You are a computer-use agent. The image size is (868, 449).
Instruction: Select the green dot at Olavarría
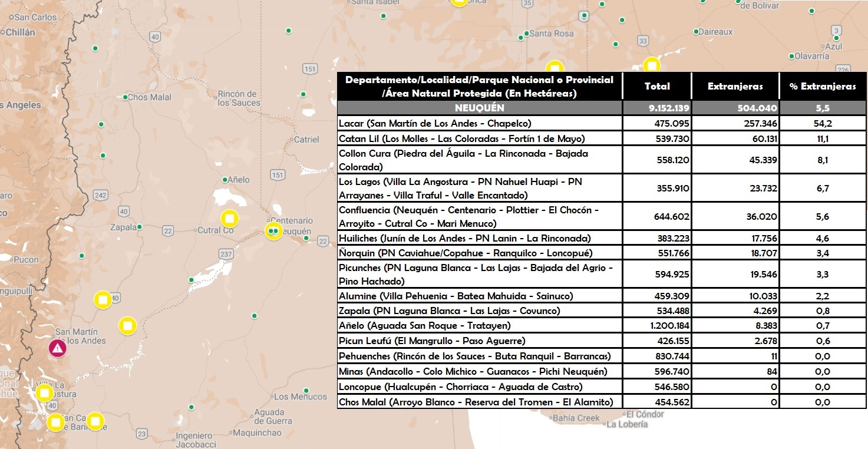[792, 57]
